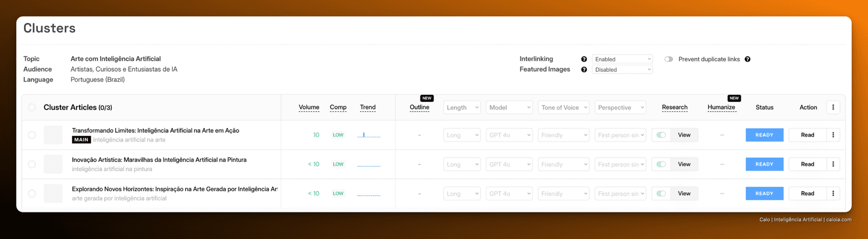The height and width of the screenshot is (239, 868).
Task: Click the Humanize column header
Action: coord(722,107)
